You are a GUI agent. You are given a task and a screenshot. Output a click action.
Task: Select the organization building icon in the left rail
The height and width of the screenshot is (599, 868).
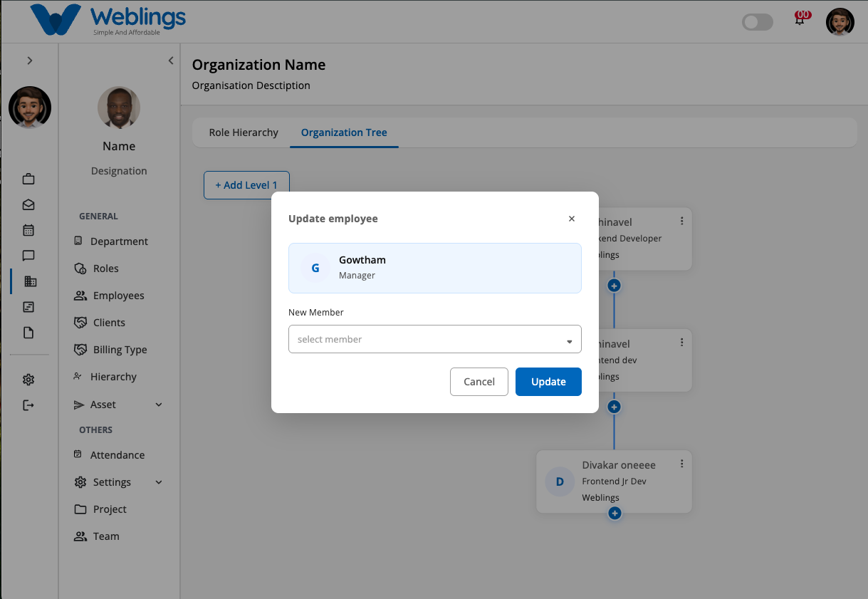[30, 281]
